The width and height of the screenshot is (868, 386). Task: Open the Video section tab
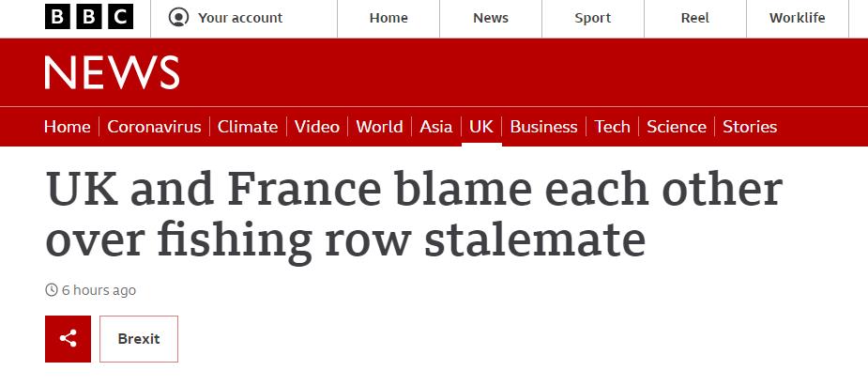click(x=316, y=127)
